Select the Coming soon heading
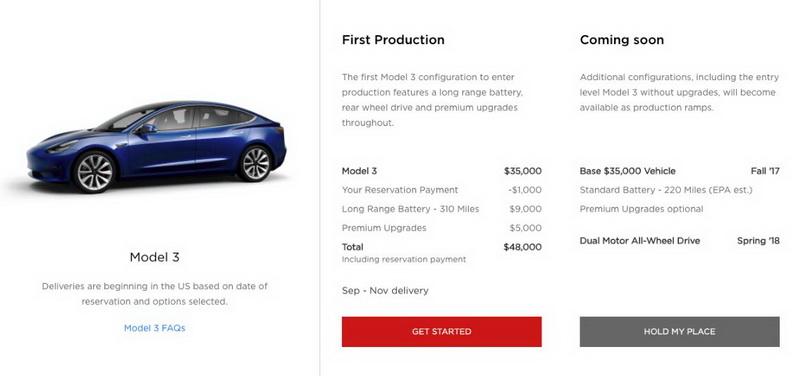Image resolution: width=800 pixels, height=376 pixels. [x=621, y=40]
